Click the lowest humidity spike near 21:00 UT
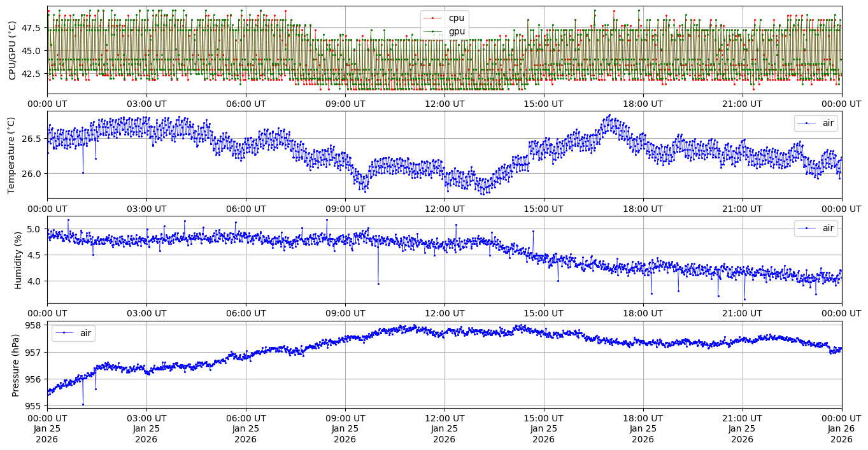868x450 pixels. (x=744, y=299)
